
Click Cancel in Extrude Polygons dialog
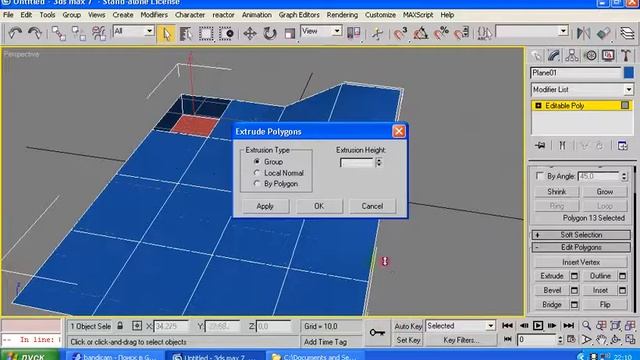372,206
